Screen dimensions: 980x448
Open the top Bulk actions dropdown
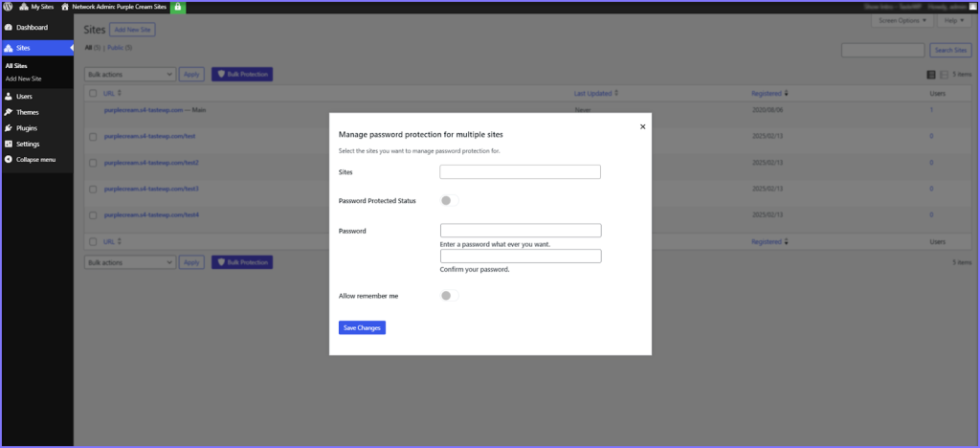(130, 74)
